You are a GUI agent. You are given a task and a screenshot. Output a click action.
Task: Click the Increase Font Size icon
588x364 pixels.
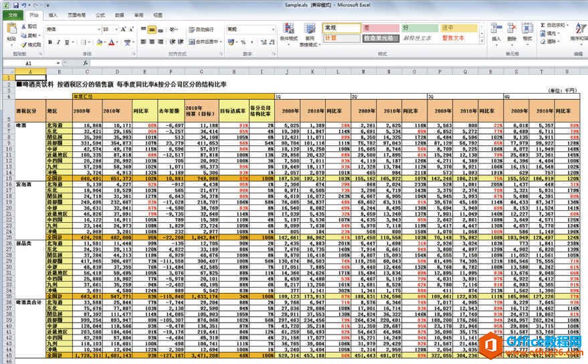[x=123, y=29]
